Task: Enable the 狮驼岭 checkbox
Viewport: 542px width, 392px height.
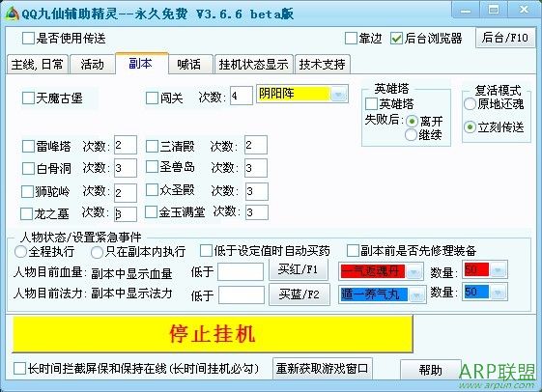Action: (27, 191)
